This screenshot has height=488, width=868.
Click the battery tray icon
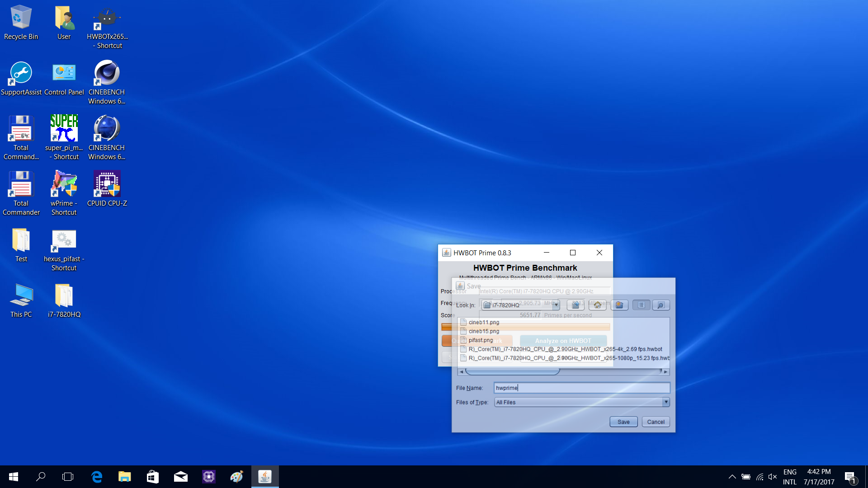(x=746, y=477)
